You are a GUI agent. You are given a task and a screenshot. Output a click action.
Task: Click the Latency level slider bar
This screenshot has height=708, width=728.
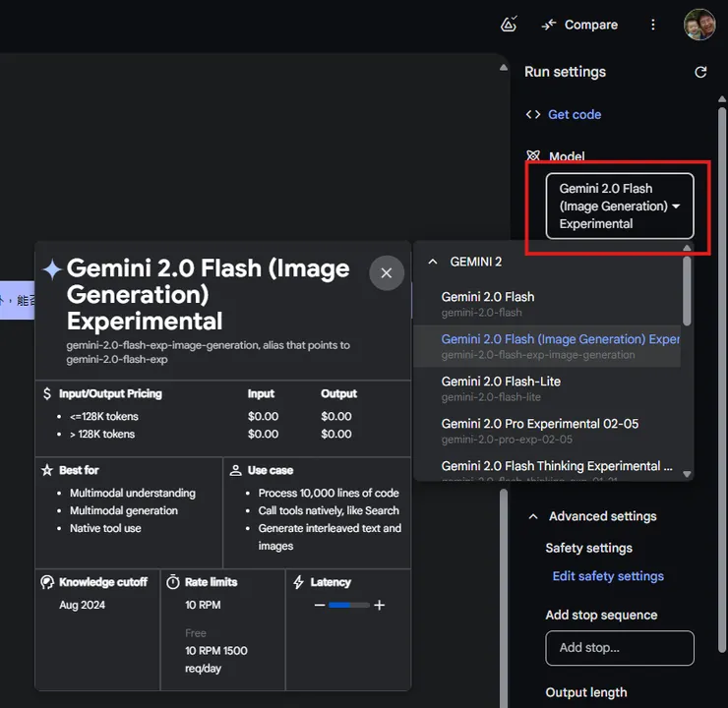point(349,605)
